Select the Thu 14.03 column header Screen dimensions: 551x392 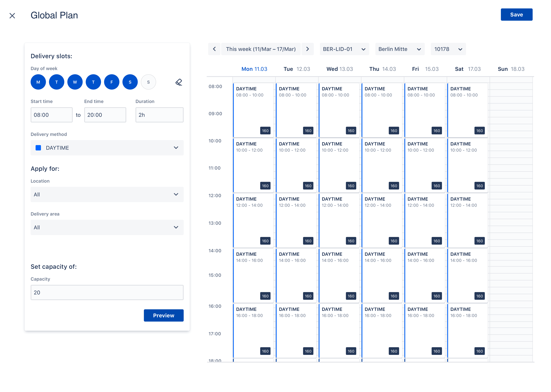(382, 69)
